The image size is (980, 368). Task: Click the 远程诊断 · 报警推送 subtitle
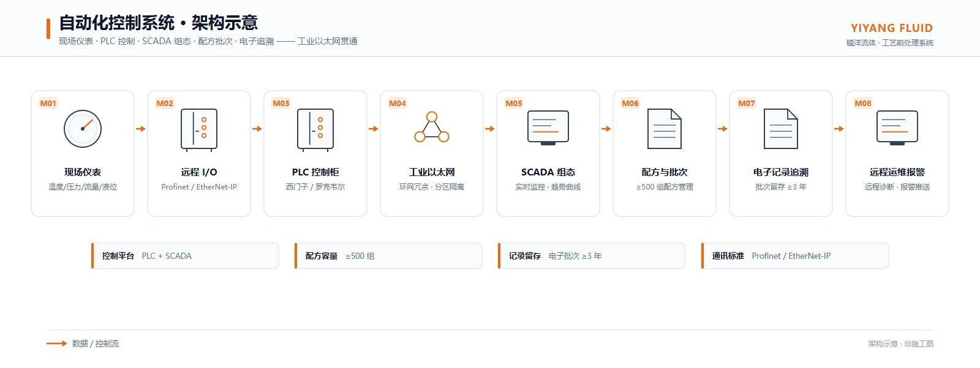pos(897,187)
